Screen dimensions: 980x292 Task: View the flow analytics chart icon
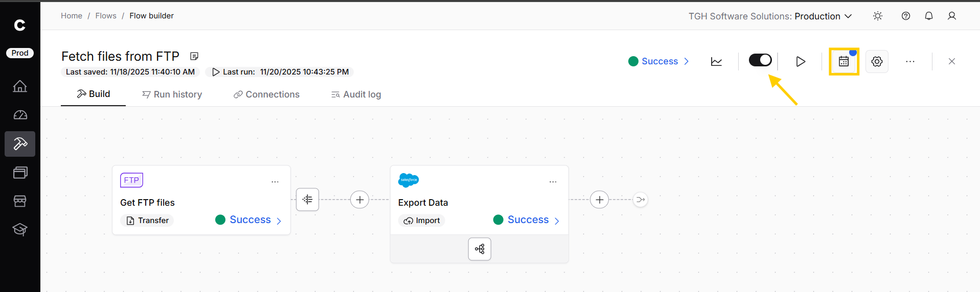pos(716,61)
